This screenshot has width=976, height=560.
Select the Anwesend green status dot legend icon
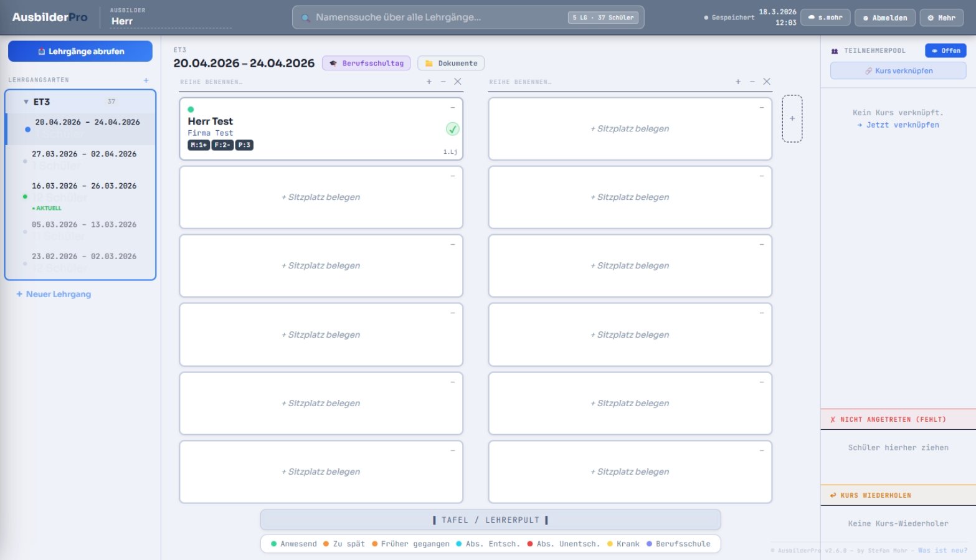point(273,544)
